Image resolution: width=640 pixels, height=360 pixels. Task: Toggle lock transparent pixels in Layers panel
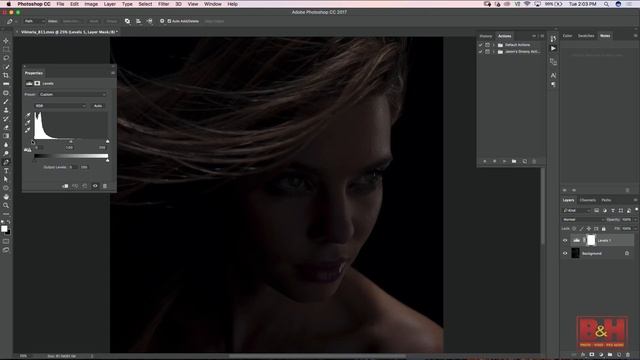point(574,229)
